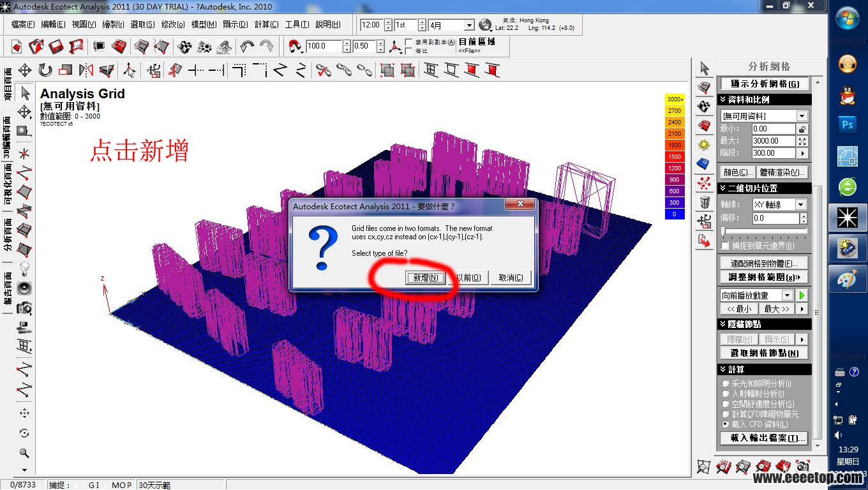
Task: Select 計算CFD障礙物單元 radio button
Action: (x=725, y=414)
